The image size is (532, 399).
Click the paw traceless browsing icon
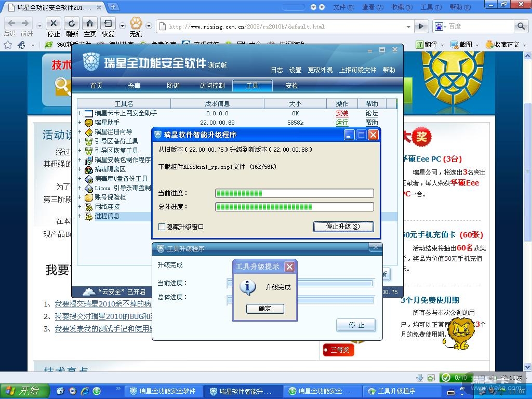(x=136, y=23)
